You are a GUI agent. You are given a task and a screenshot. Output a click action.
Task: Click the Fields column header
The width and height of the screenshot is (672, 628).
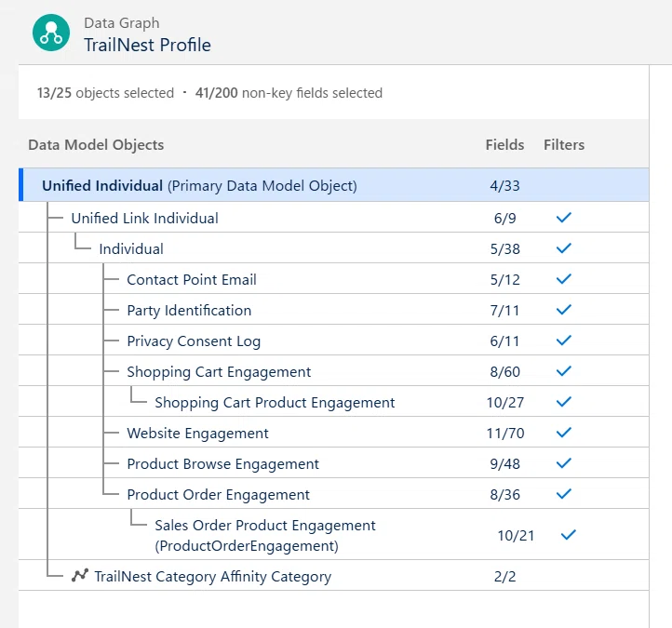click(504, 145)
